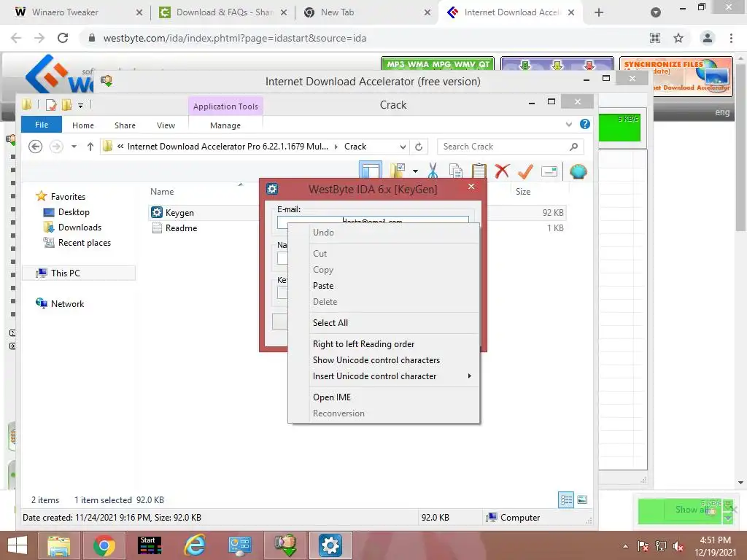Expand the address bar history dropdown
747x560 pixels.
click(403, 147)
